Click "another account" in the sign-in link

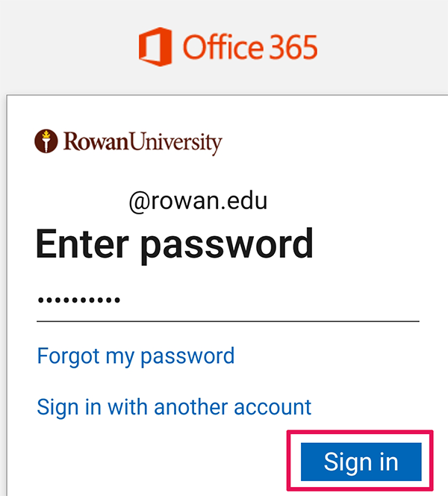[x=233, y=407]
